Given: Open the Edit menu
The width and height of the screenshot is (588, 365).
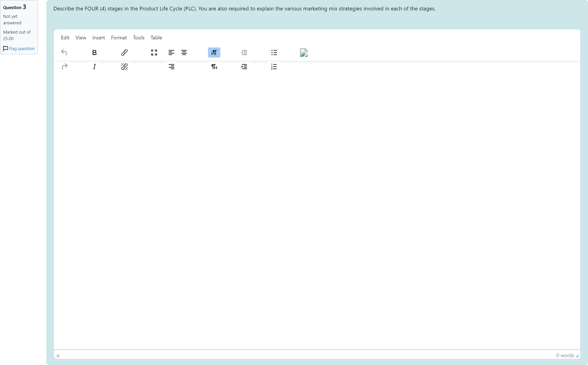Looking at the screenshot, I should tap(65, 37).
